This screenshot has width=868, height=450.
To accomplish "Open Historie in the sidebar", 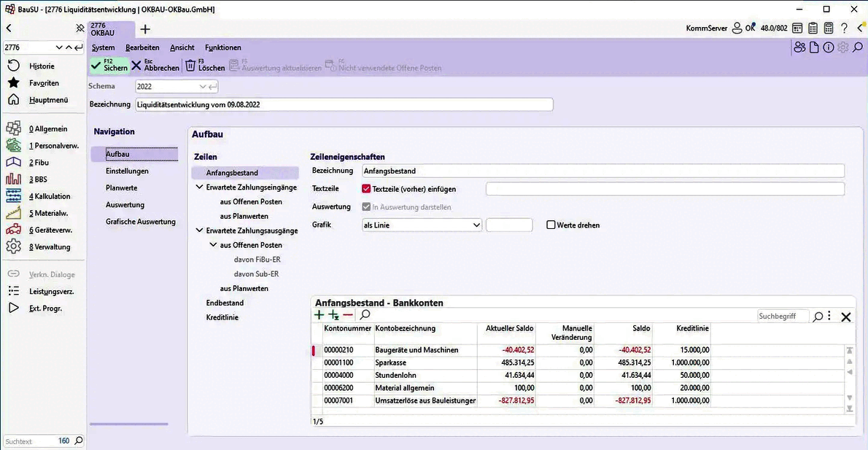I will [42, 66].
